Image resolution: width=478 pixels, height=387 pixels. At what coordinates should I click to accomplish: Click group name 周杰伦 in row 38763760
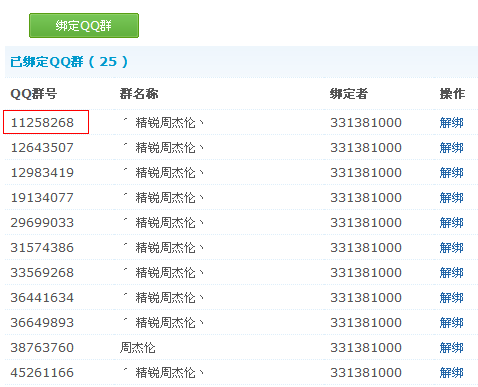click(137, 348)
